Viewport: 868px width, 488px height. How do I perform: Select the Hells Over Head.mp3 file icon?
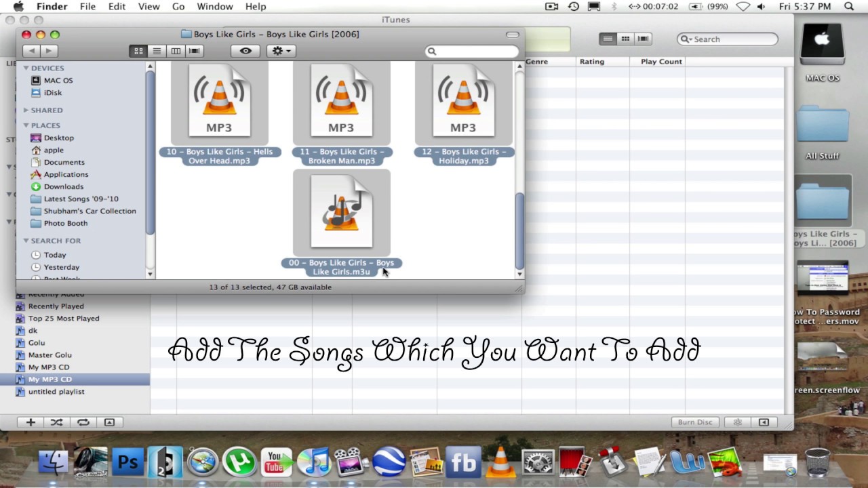[219, 102]
